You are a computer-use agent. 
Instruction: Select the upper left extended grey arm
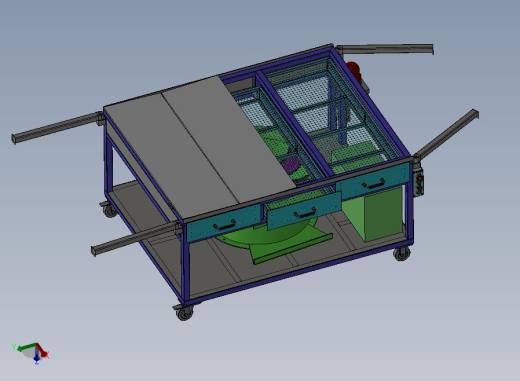pos(57,128)
